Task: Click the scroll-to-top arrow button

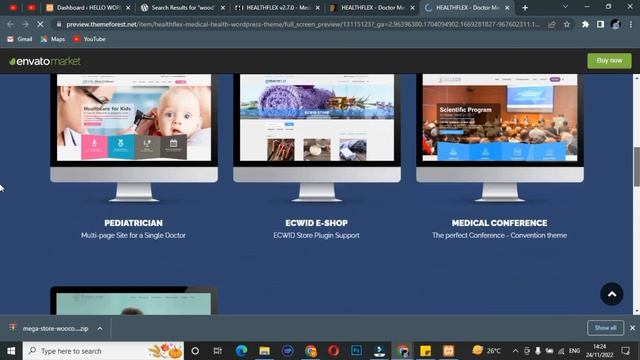Action: click(611, 294)
